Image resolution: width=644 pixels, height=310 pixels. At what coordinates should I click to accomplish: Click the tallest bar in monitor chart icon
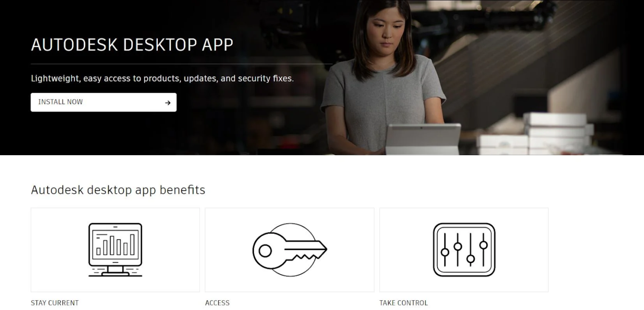coord(133,245)
